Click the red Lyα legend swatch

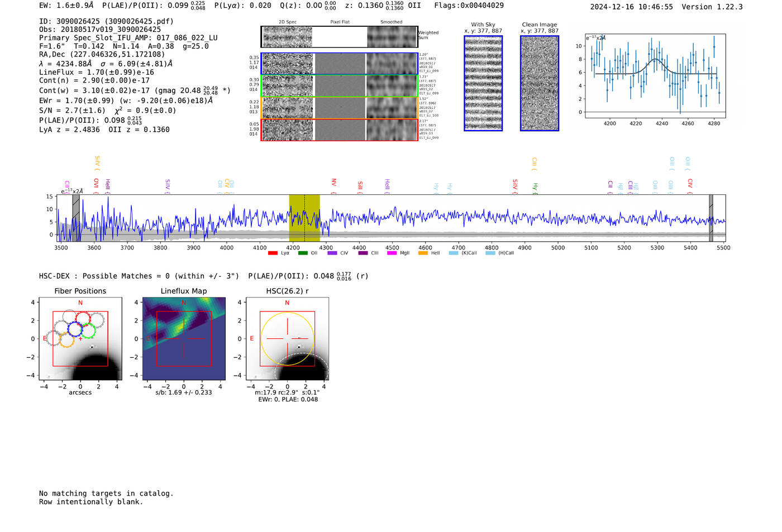[x=273, y=253]
